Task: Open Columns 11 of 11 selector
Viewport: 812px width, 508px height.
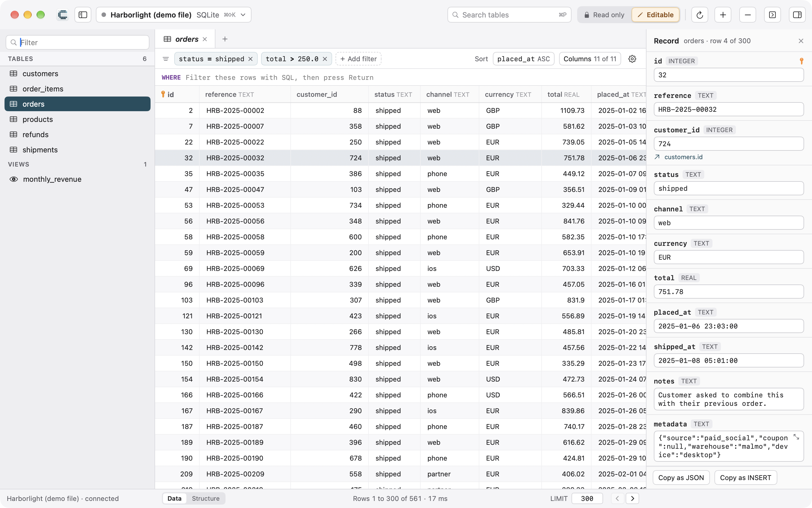Action: [x=590, y=59]
